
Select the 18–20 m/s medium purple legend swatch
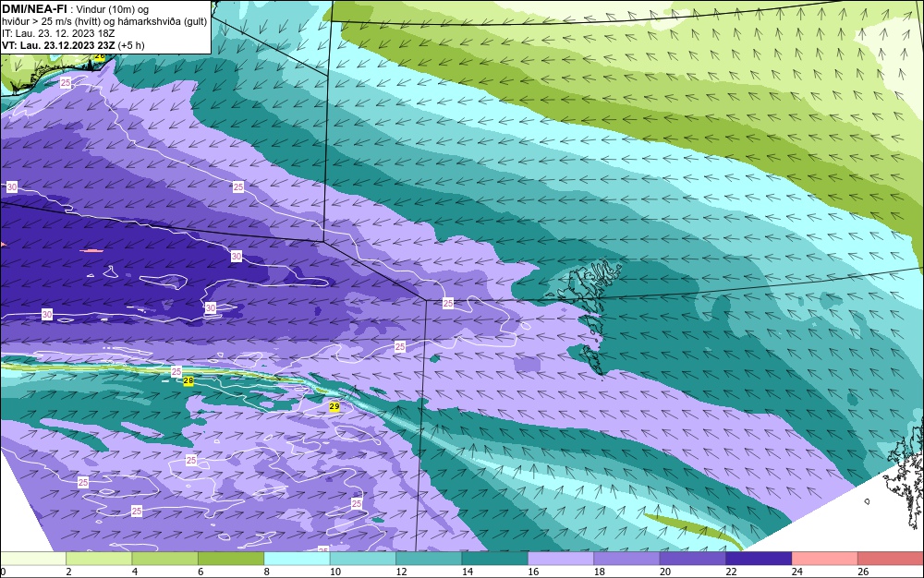point(627,558)
